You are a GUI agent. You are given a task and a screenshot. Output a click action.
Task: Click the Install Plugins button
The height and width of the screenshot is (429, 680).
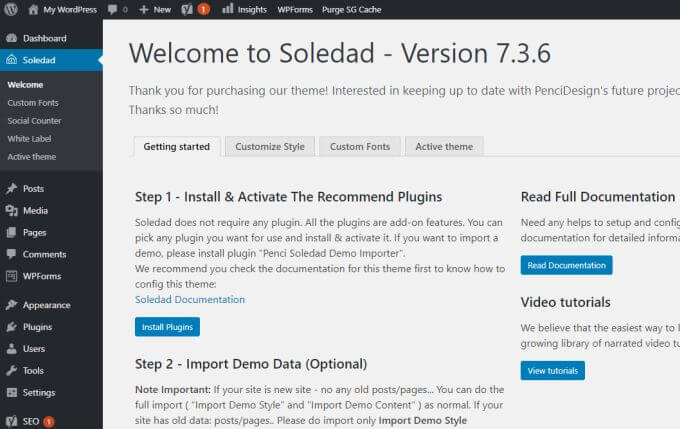(167, 327)
